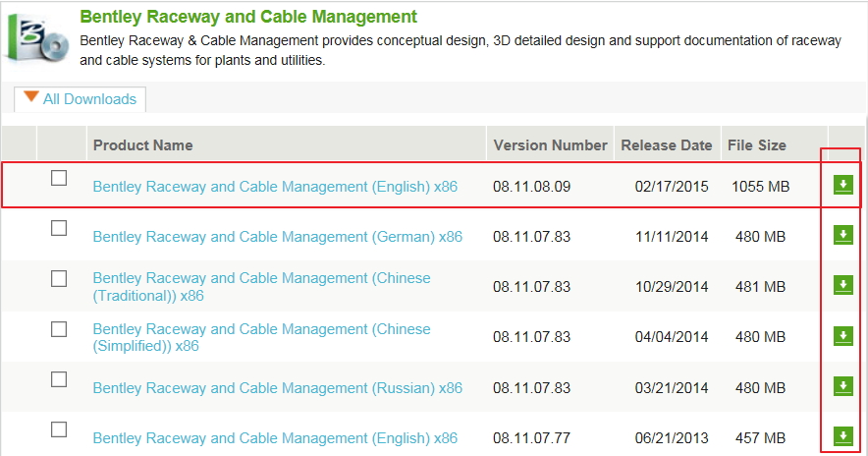Download the Chinese (Simplified) x86 file
Image resolution: width=868 pixels, height=456 pixels.
click(842, 336)
